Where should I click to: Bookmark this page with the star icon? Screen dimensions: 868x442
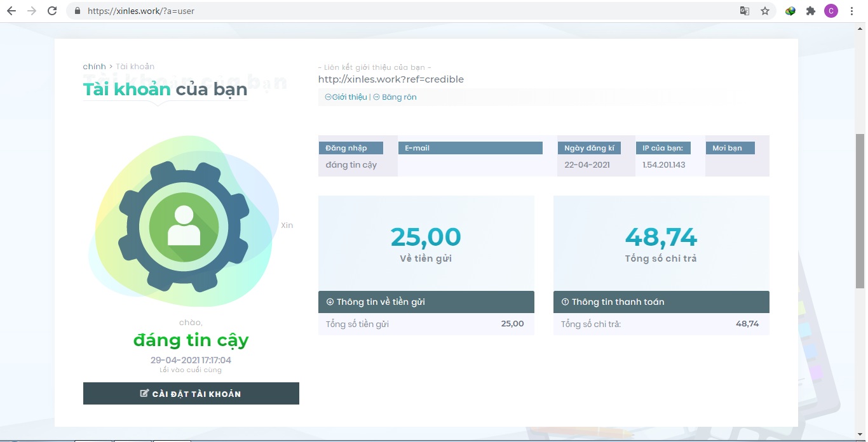(765, 11)
